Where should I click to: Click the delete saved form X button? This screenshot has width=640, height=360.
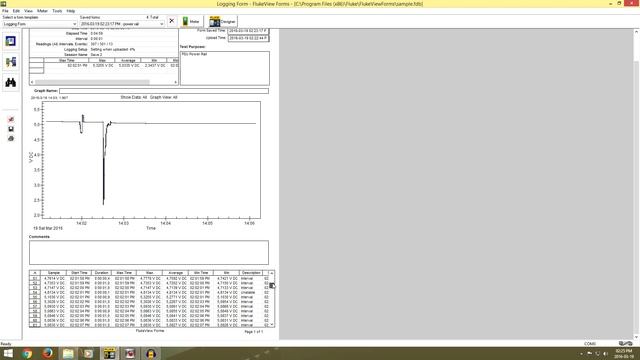(172, 21)
